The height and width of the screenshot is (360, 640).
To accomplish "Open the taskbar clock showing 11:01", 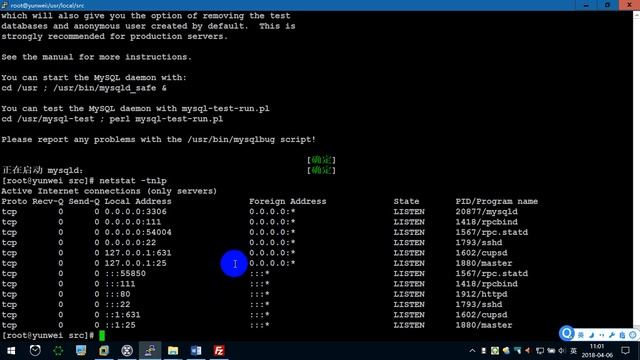I will [597, 351].
